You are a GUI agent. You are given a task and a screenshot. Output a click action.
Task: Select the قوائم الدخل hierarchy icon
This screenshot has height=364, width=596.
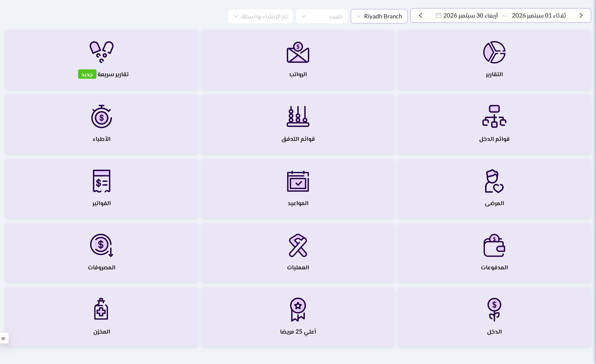[x=494, y=116]
